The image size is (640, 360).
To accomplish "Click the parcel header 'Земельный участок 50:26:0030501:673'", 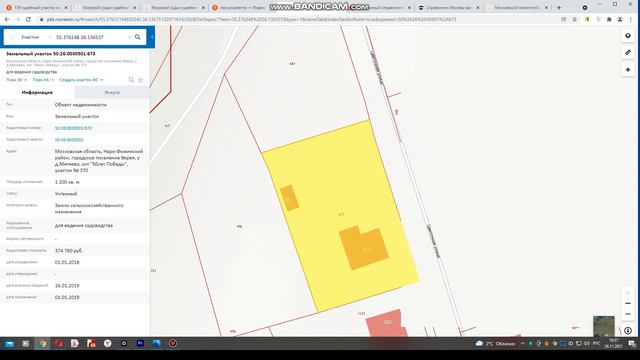I will (51, 54).
